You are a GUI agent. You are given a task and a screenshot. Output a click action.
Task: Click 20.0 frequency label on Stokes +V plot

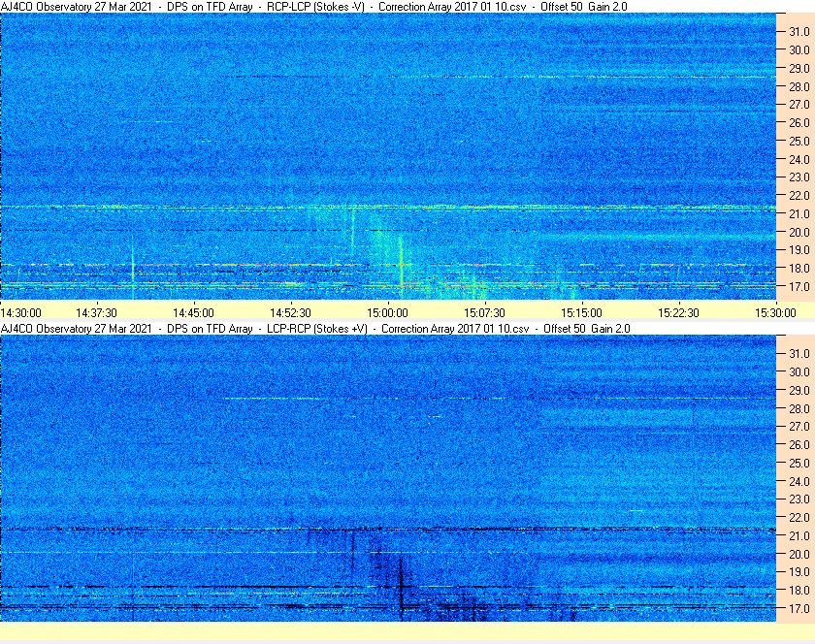[799, 554]
